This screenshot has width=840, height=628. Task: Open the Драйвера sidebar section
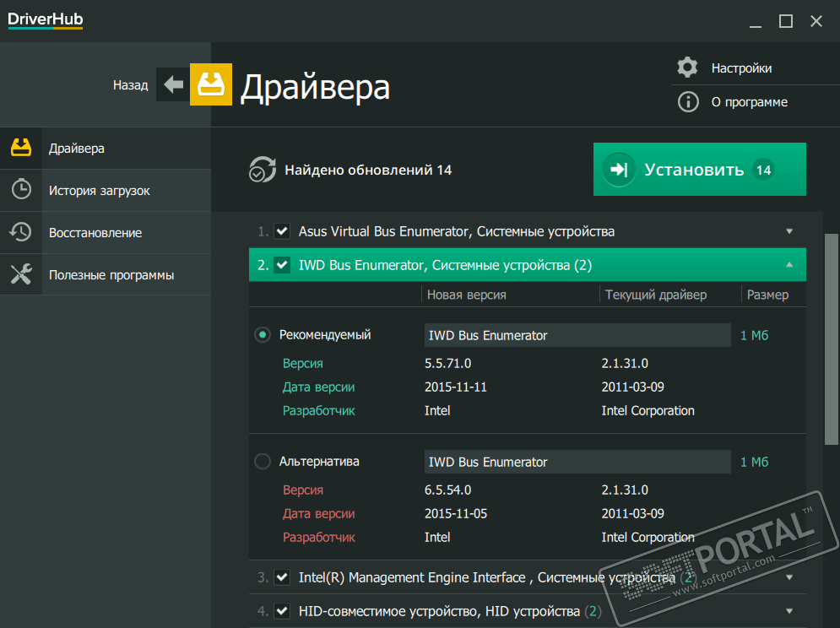click(x=77, y=149)
